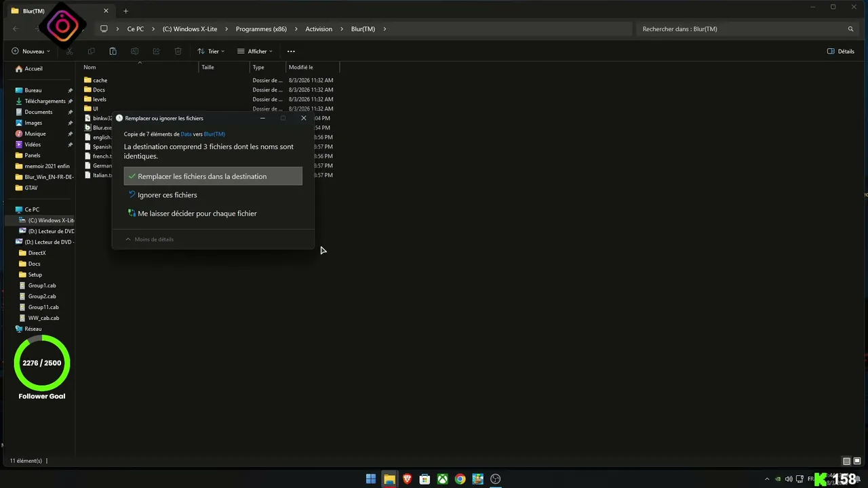Navigate to (C:) Windows X-Lite breadcrumb
Image resolution: width=868 pixels, height=488 pixels.
click(190, 29)
